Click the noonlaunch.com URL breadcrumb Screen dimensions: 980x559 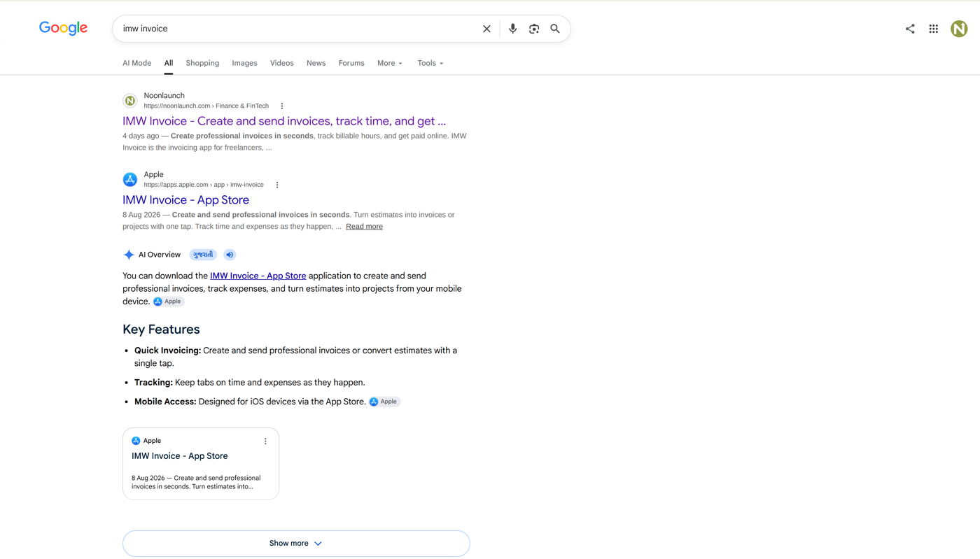point(206,106)
